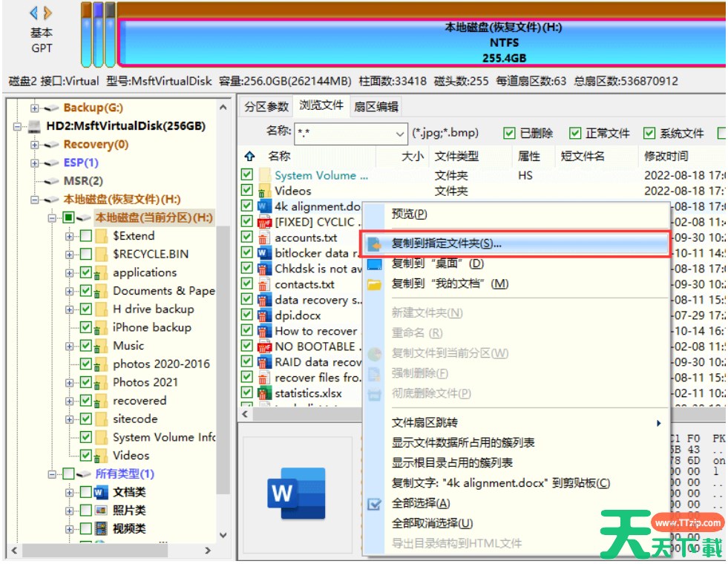Expand the ESP(1) partition node

coord(34,163)
